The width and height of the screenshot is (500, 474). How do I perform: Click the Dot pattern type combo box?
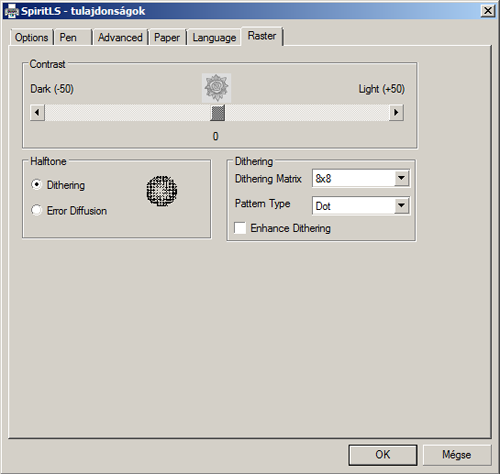361,206
